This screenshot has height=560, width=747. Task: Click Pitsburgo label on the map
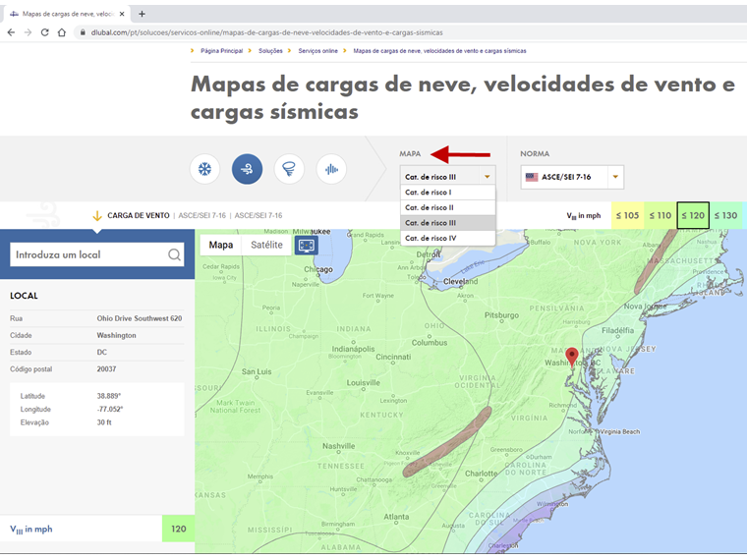(x=501, y=315)
